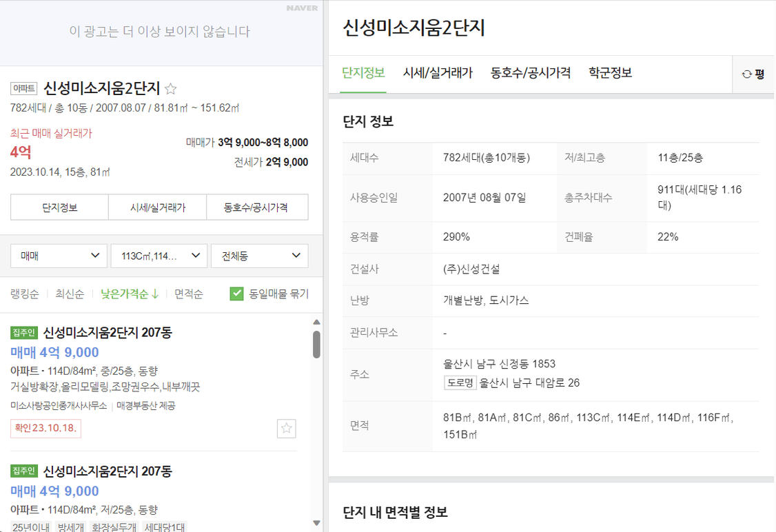Click the 개별난방, 도시가스 heating value
Viewport: 776px width, 532px height.
click(x=486, y=300)
